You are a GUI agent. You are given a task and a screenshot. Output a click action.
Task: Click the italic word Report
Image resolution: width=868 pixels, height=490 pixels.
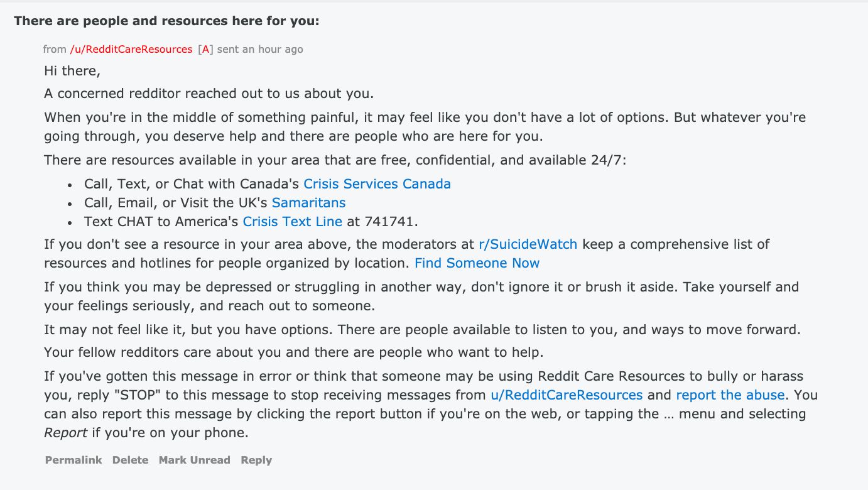pyautogui.click(x=66, y=433)
